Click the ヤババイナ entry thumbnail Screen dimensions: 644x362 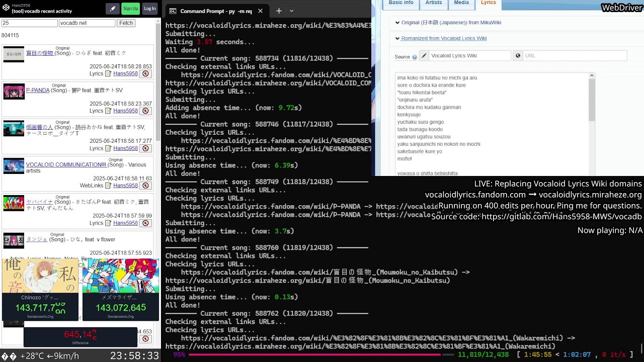coord(14,203)
